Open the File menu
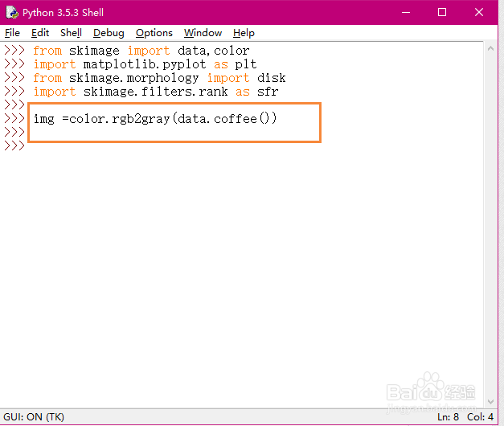This screenshot has height=426, width=504. tap(12, 33)
